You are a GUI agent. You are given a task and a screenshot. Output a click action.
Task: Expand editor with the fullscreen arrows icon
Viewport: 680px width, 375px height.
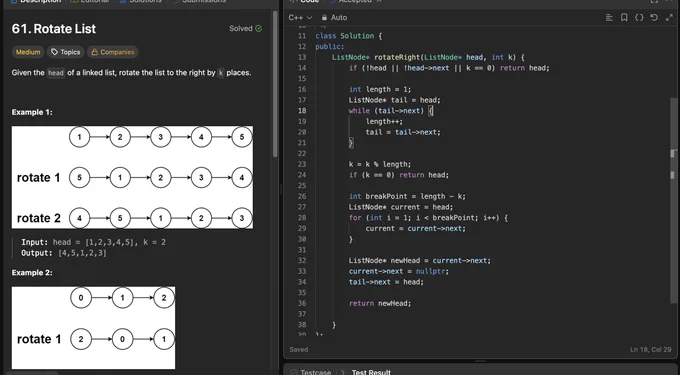click(x=669, y=18)
